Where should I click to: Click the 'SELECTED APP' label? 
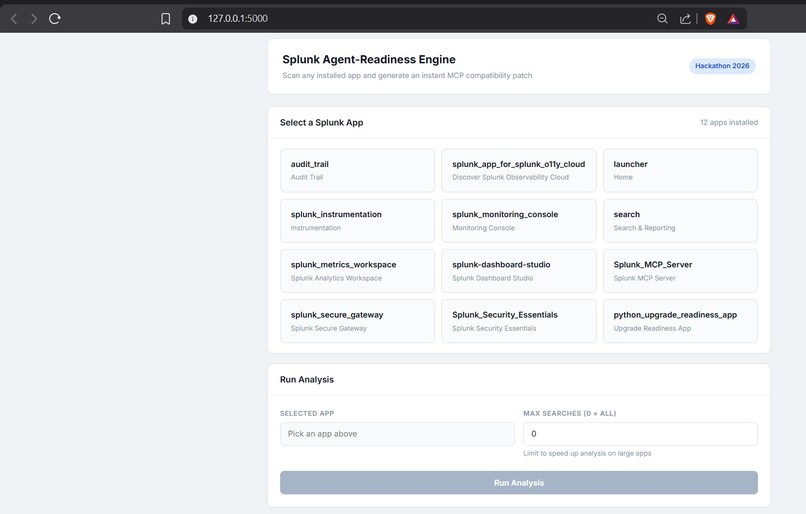[x=307, y=413]
